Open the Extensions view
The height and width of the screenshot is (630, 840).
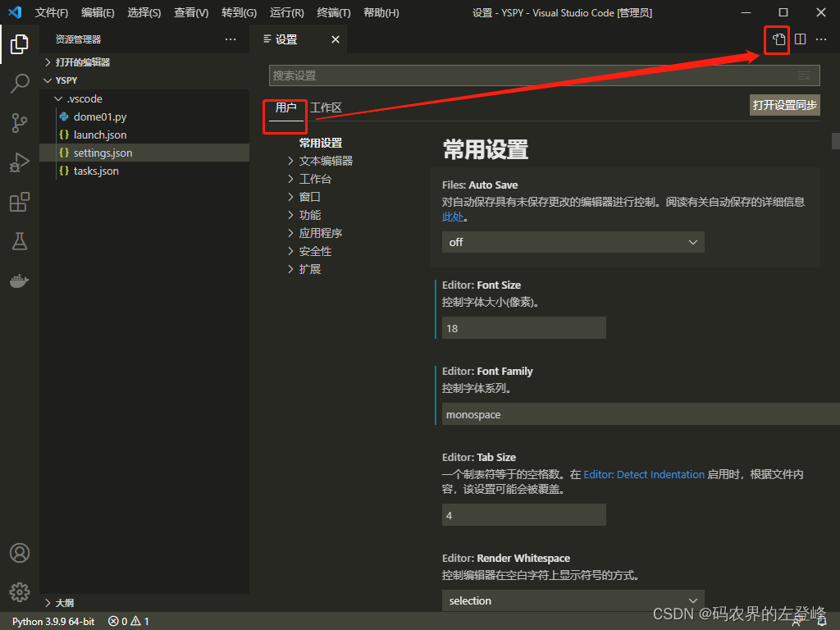coord(20,202)
